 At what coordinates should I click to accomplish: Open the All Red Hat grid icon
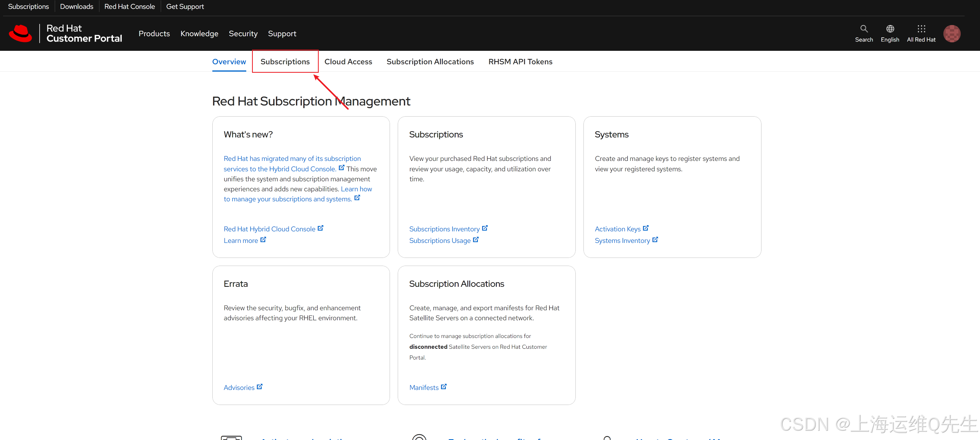click(x=921, y=29)
